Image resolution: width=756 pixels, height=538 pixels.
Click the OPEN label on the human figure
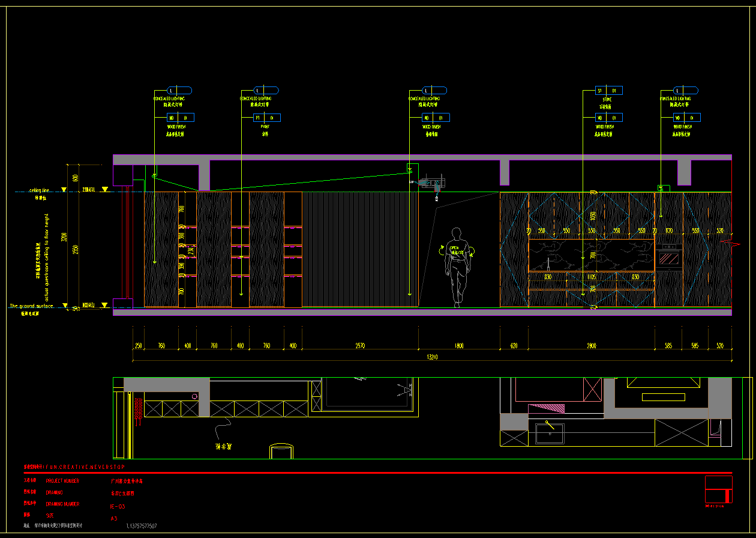454,247
